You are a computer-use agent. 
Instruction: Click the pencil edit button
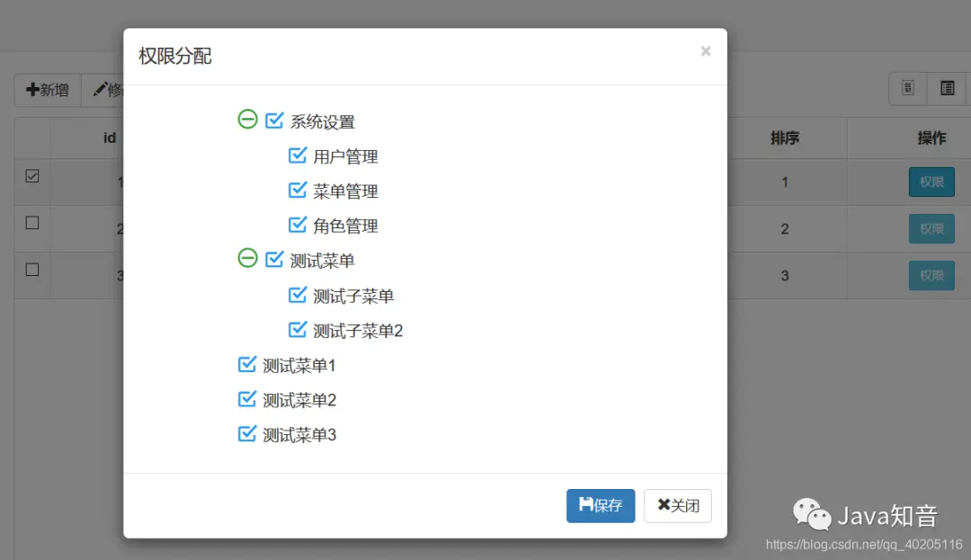[106, 90]
